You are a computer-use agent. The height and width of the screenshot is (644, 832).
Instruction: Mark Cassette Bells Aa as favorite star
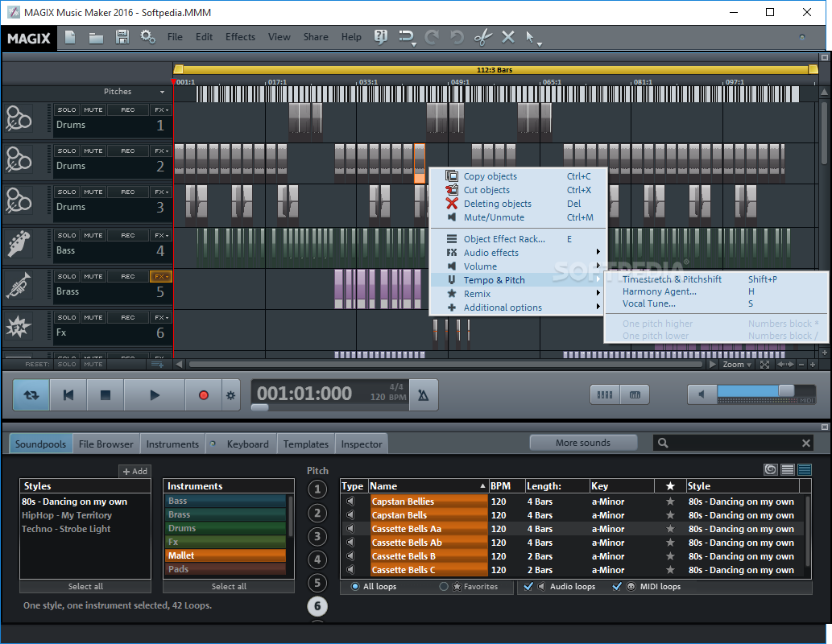tap(669, 529)
